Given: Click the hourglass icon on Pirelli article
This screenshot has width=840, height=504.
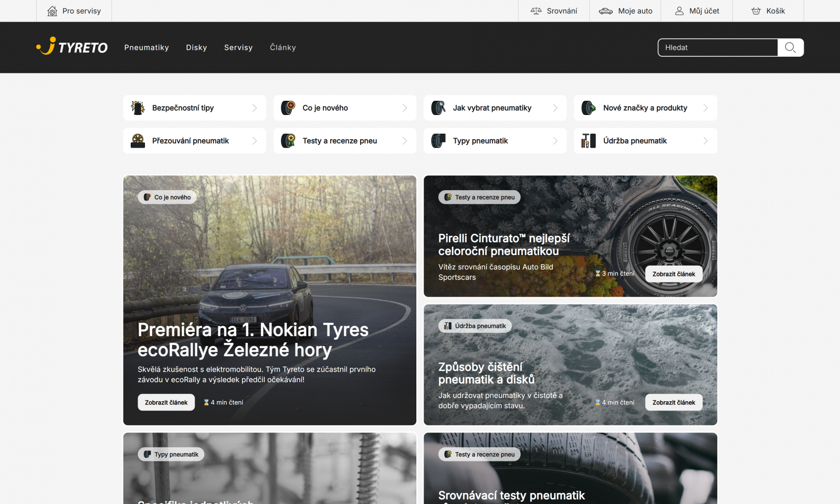Looking at the screenshot, I should 597,274.
